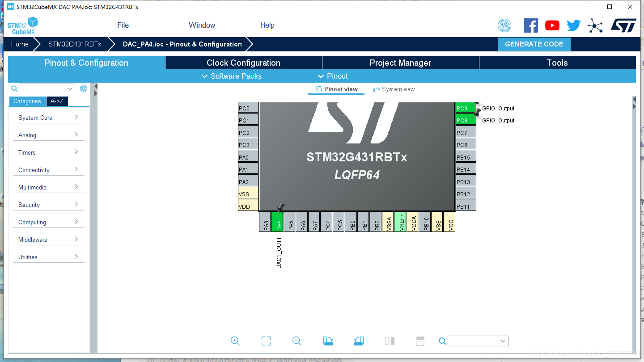The image size is (644, 362).
Task: Click the STM32CubeMX logo
Action: tap(22, 26)
